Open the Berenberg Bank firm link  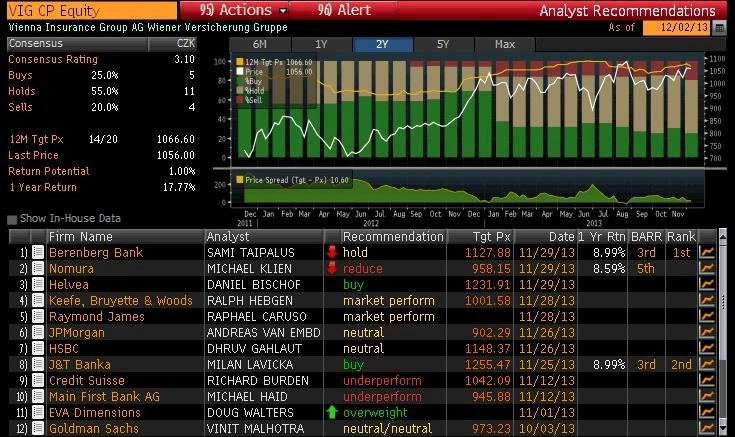tap(96, 253)
